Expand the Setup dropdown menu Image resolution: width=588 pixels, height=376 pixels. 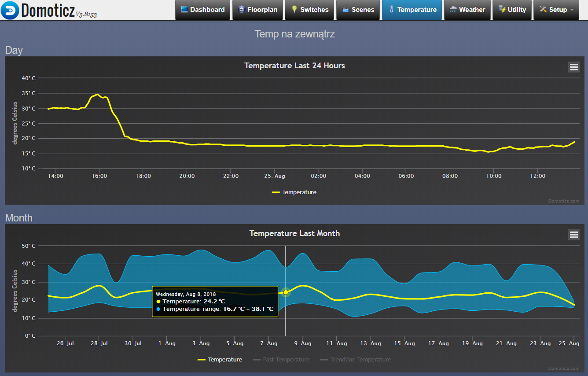point(556,10)
